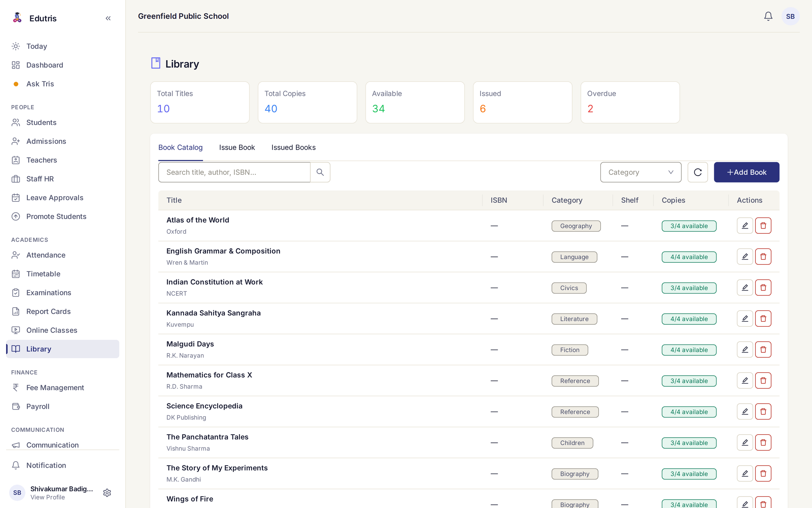The image size is (812, 508).
Task: Open Promote Students page
Action: click(63, 216)
